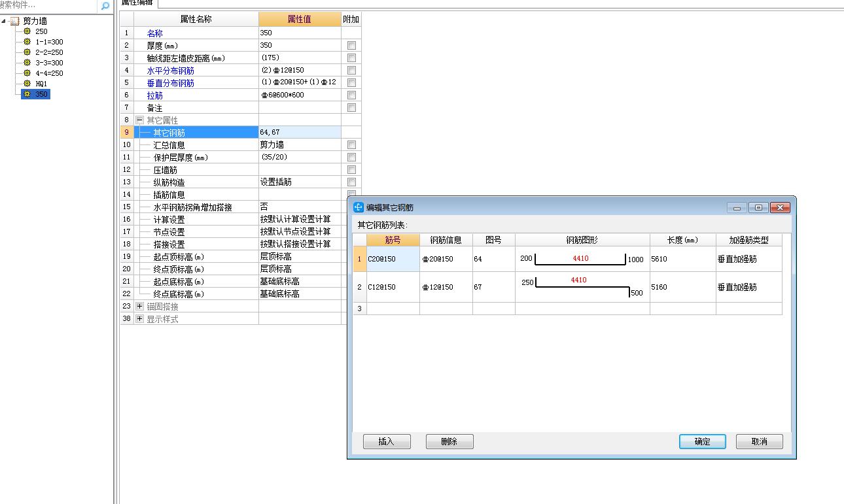Image resolution: width=844 pixels, height=504 pixels.
Task: Select the 250 wall component icon
Action: pyautogui.click(x=27, y=31)
